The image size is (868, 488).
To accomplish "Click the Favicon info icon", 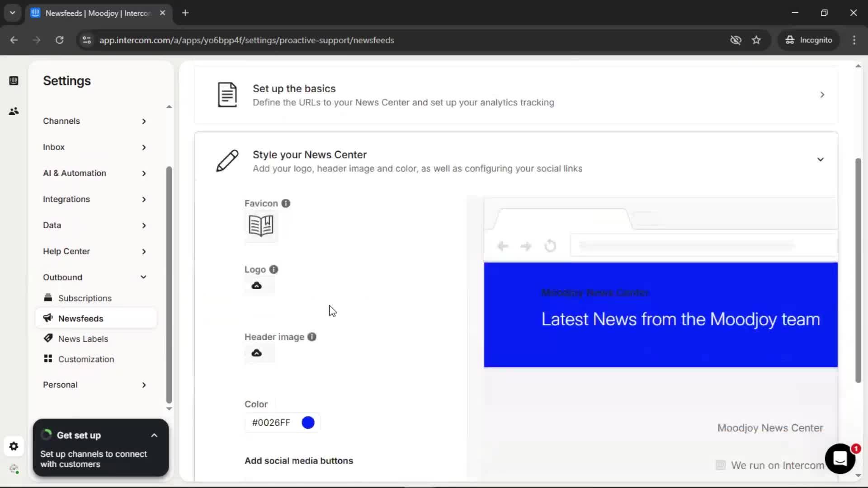I will [x=286, y=203].
